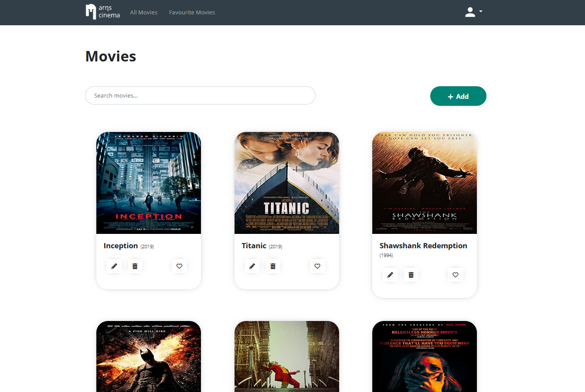This screenshot has height=392, width=585.
Task: Click the Inception title text
Action: click(x=121, y=246)
